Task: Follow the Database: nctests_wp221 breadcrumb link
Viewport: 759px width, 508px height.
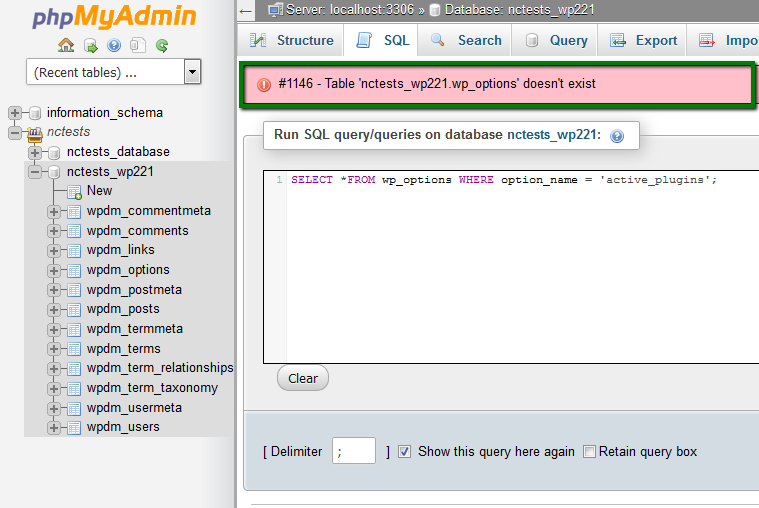Action: (519, 10)
